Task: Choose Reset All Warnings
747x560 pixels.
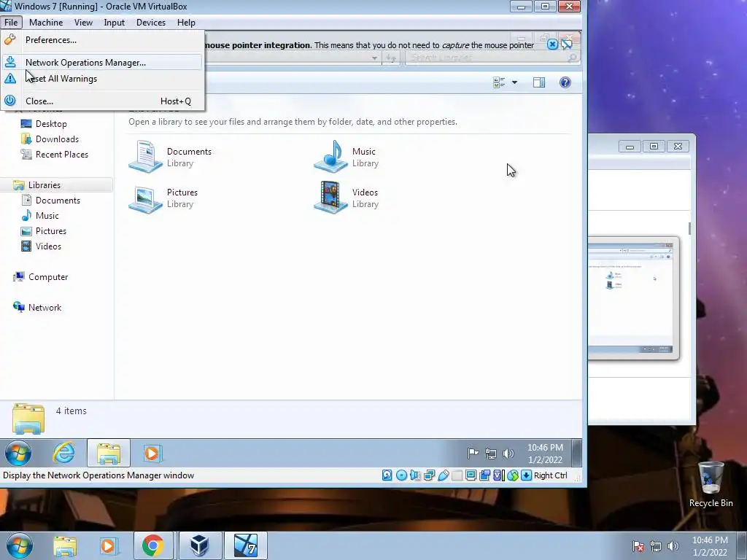Action: (102, 79)
